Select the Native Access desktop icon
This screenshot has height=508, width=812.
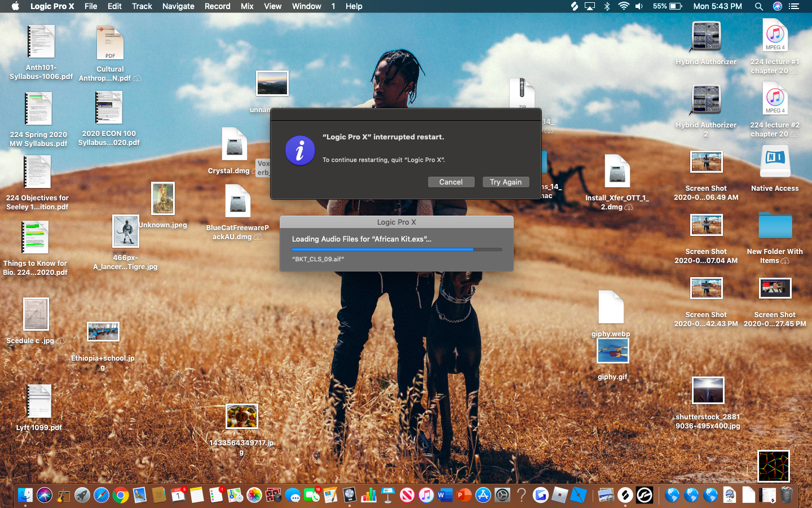pos(775,162)
